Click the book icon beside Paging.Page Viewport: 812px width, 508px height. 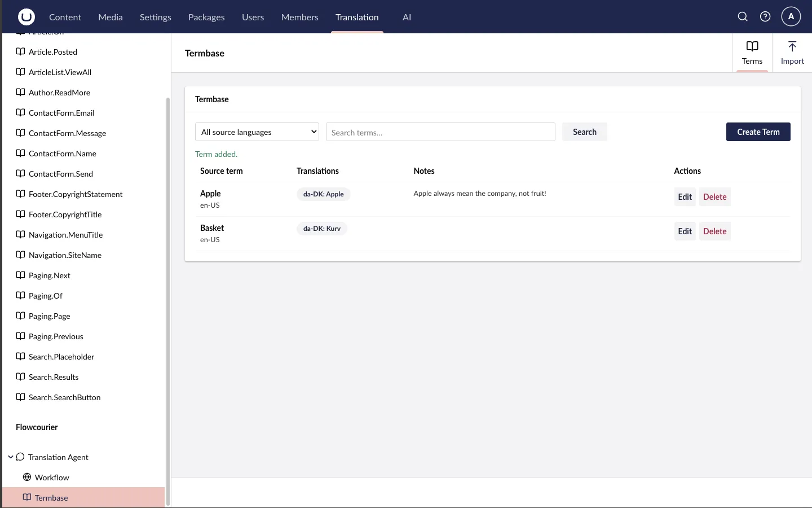(x=20, y=316)
